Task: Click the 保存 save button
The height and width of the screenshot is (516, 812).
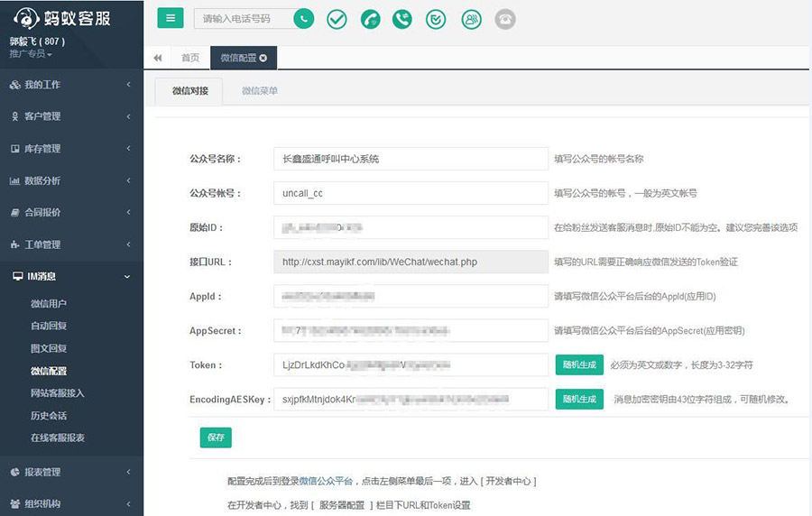Action: tap(216, 438)
